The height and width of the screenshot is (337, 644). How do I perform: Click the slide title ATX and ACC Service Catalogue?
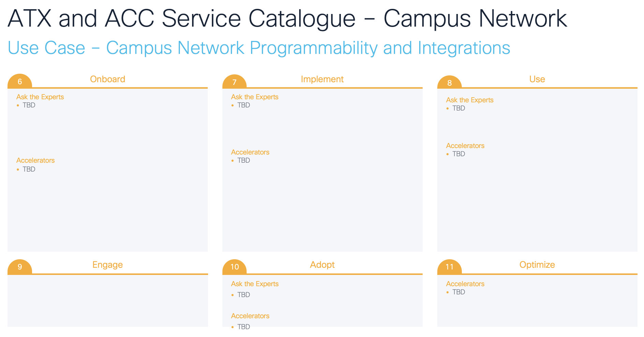[x=287, y=18]
